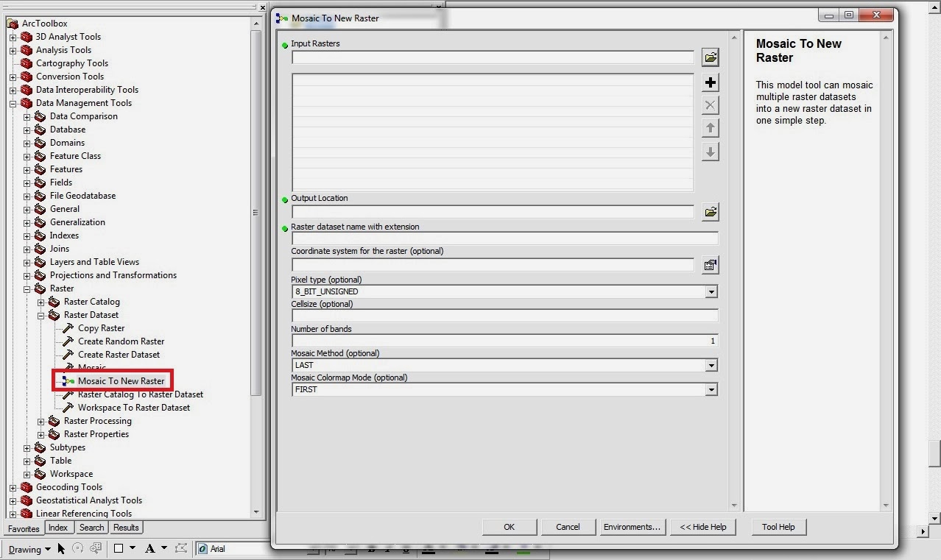Switch to Favorites tab

coord(24,528)
